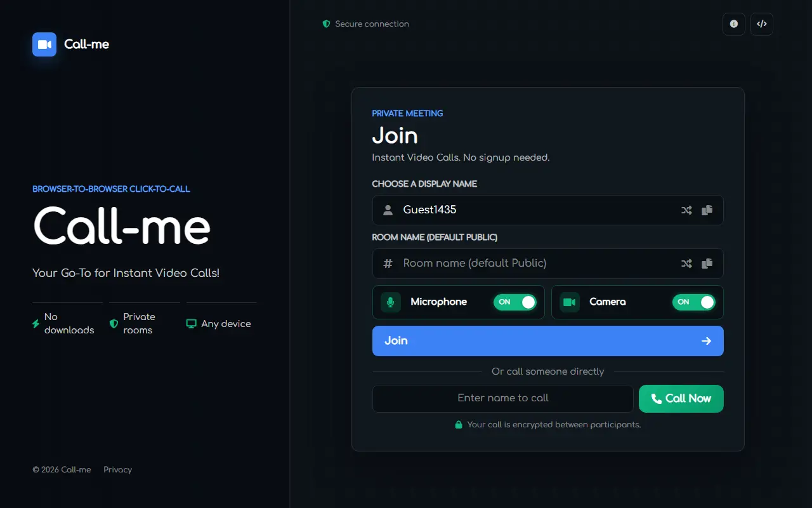812x508 pixels.
Task: Open the embed code icon button
Action: [762, 24]
